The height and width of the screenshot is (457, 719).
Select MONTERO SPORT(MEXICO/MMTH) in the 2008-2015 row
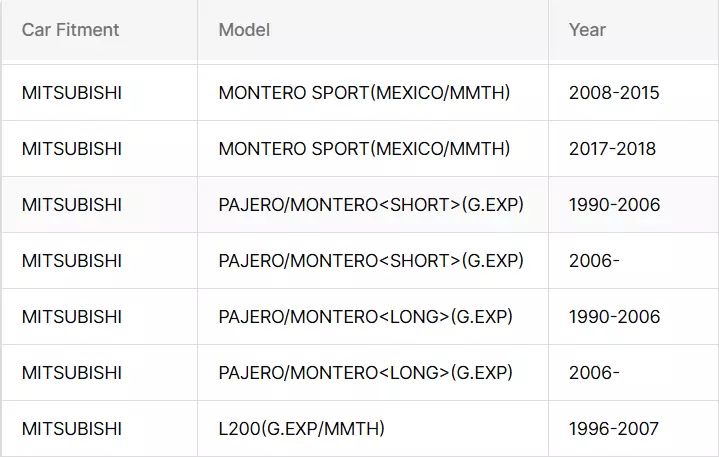click(x=364, y=93)
